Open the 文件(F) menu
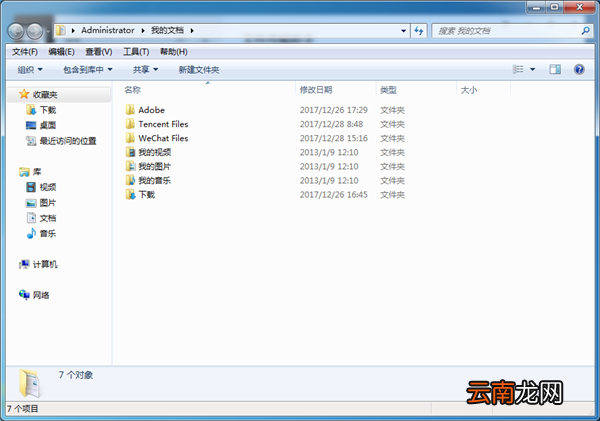This screenshot has width=600, height=421. (x=24, y=52)
